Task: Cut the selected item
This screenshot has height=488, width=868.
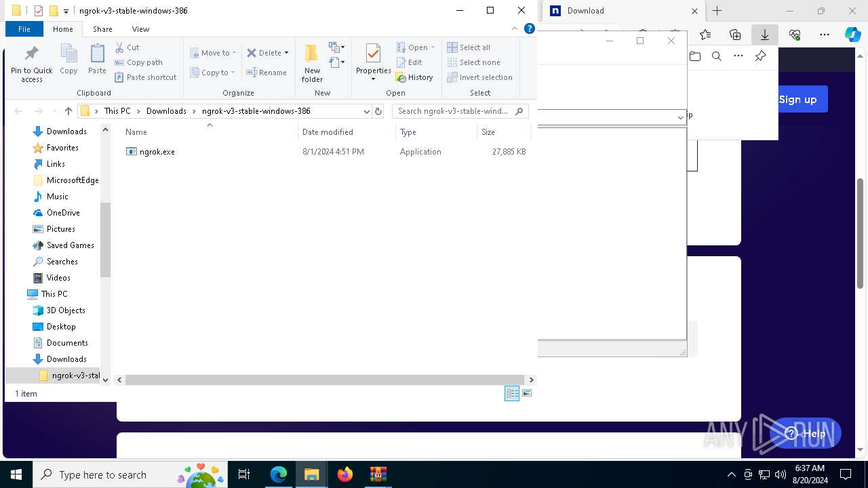Action: 127,47
